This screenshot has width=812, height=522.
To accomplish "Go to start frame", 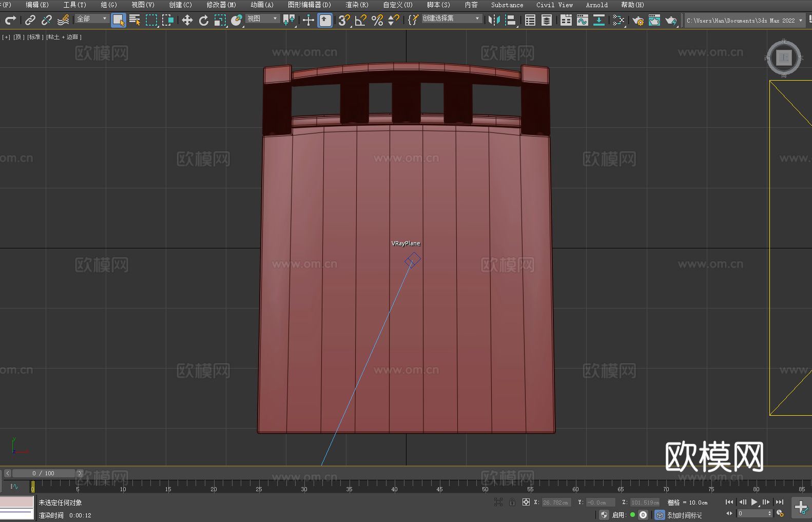I will point(729,502).
